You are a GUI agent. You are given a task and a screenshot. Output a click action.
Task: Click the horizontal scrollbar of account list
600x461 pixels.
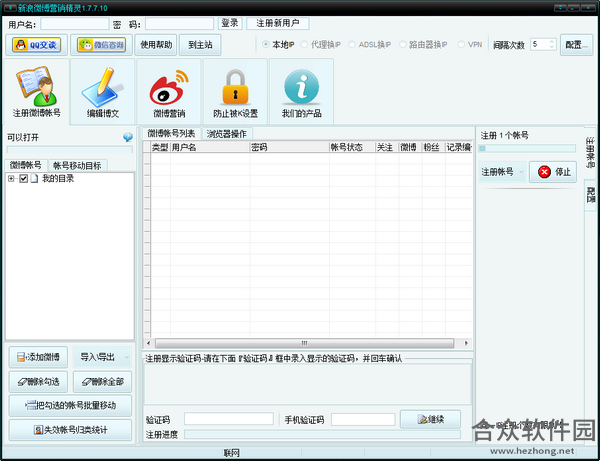click(305, 343)
